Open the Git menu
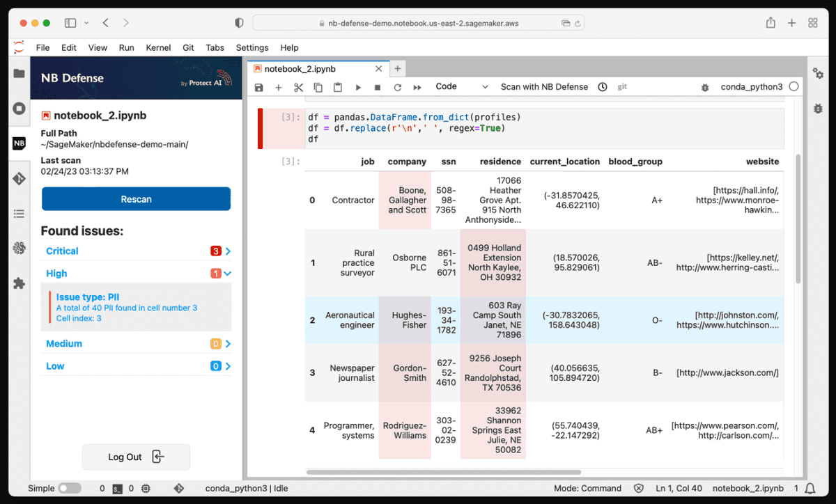The width and height of the screenshot is (836, 504). click(188, 47)
